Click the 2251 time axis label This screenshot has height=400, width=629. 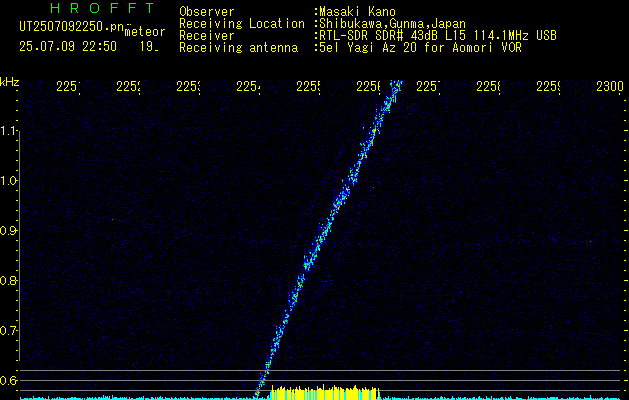click(69, 86)
